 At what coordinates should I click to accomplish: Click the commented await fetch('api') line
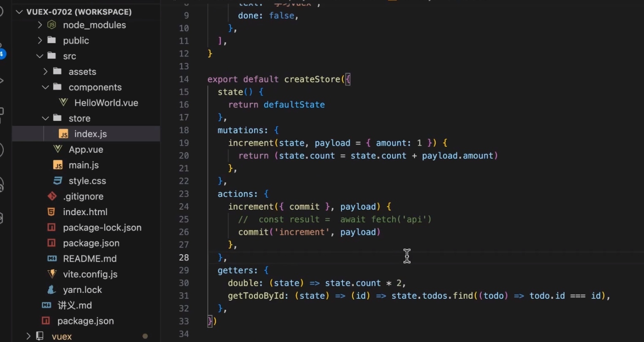[335, 219]
